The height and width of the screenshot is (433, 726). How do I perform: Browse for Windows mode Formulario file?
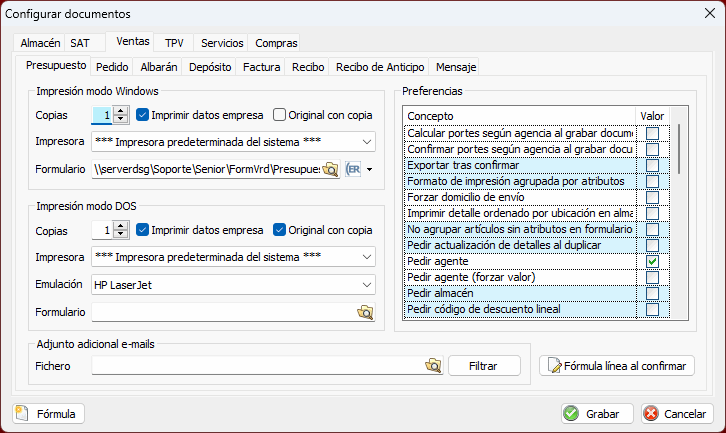click(331, 169)
